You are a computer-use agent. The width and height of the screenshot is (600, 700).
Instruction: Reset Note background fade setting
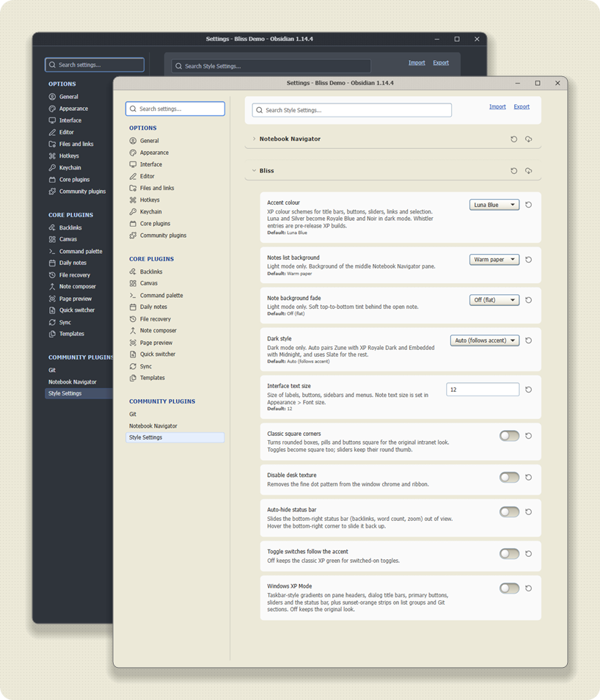529,300
